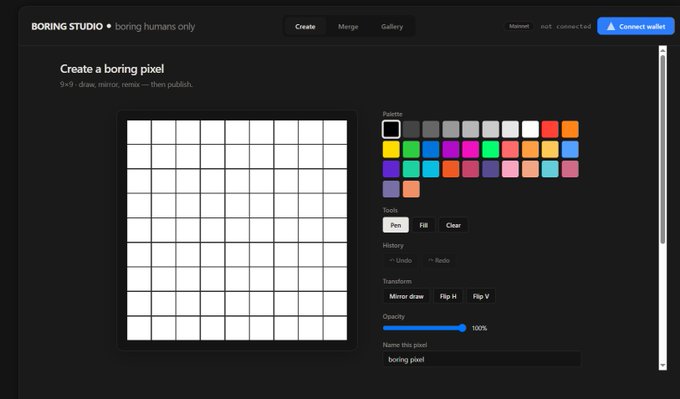
Task: Click the 'Create a boring pixel' heading
Action: [x=112, y=69]
